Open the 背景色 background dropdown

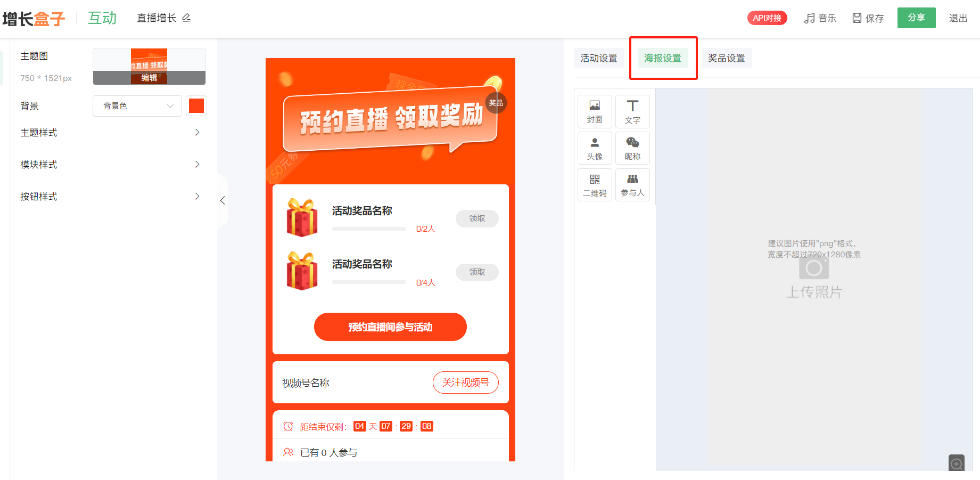[x=137, y=106]
